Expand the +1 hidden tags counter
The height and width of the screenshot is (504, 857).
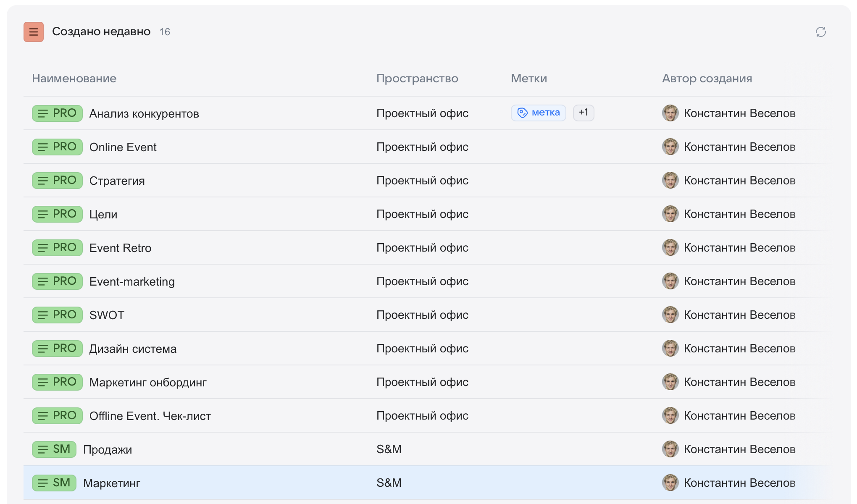[x=584, y=113]
